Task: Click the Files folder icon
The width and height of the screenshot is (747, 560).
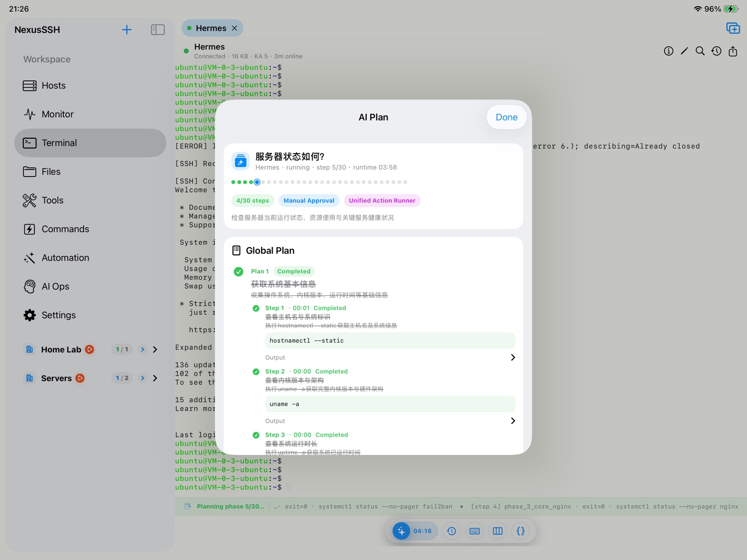Action: point(29,172)
